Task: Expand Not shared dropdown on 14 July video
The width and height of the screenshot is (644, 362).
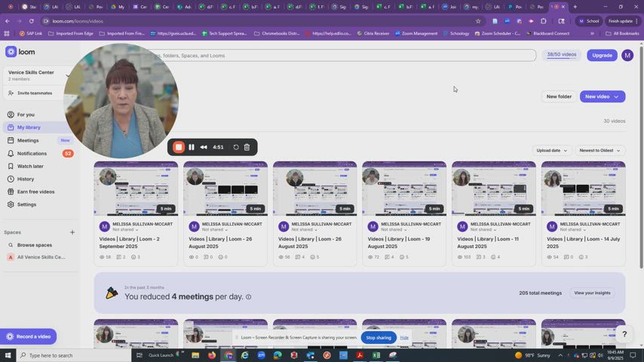Action: [x=572, y=230]
